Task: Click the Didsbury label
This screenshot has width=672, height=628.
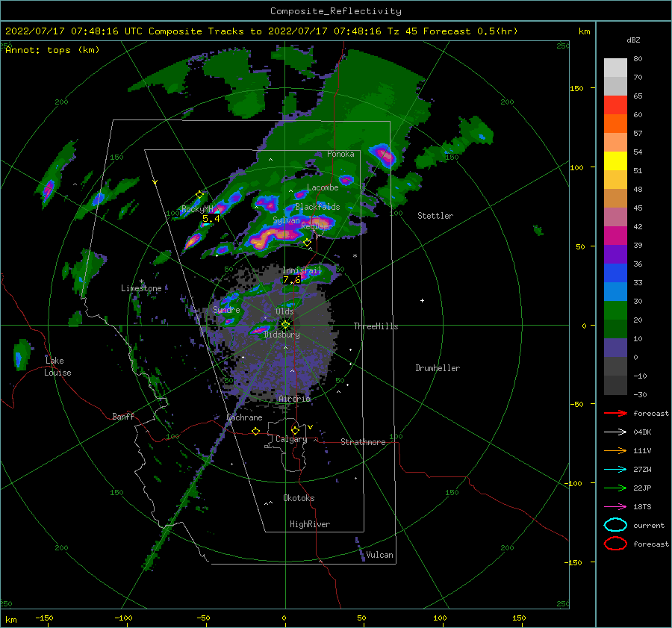Action: (282, 335)
